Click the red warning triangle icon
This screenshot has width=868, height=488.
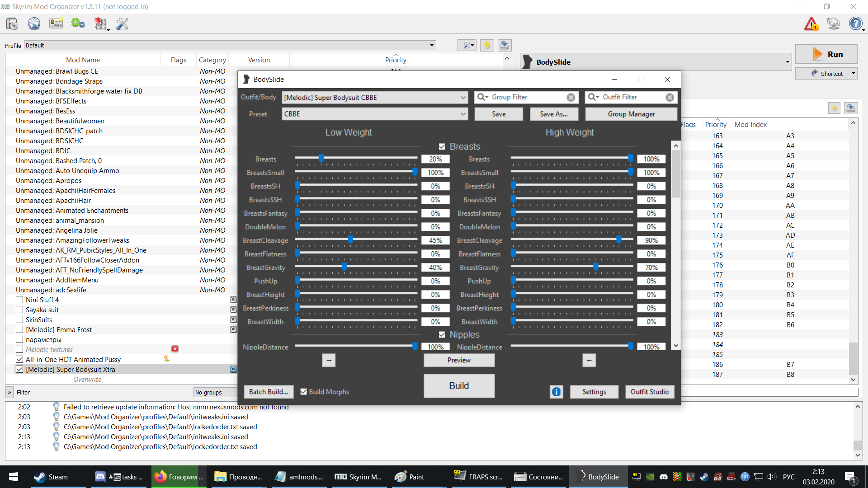pos(811,23)
